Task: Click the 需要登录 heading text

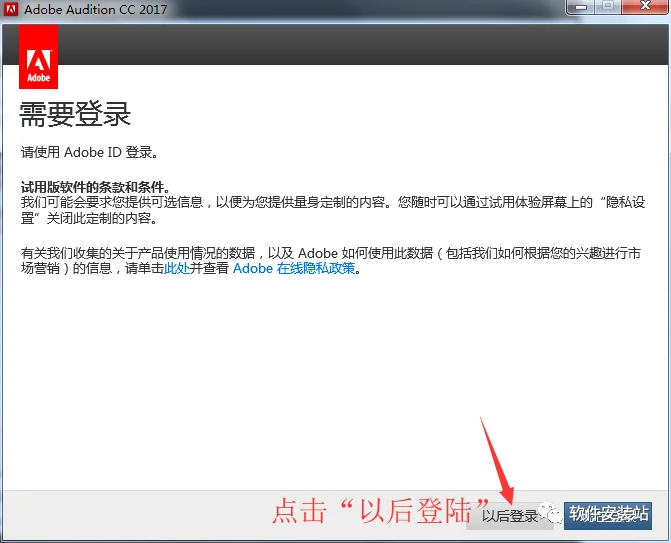Action: coord(75,114)
